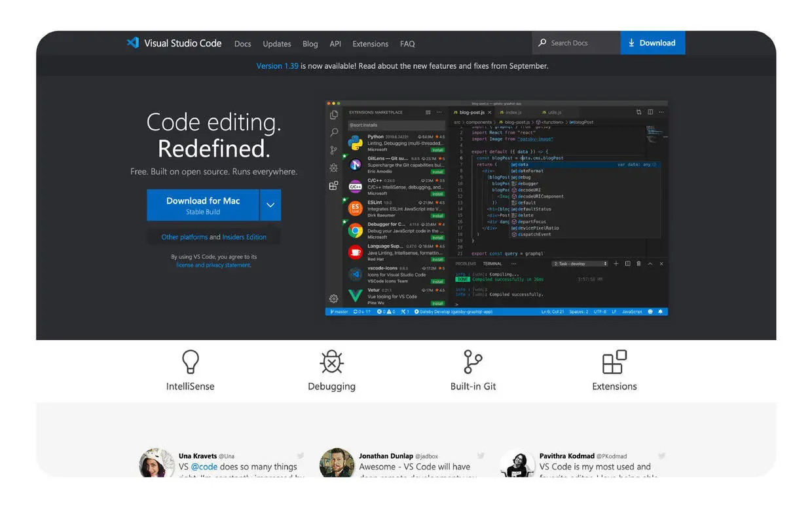Go to the Blog nav item
812x508 pixels.
(x=310, y=44)
